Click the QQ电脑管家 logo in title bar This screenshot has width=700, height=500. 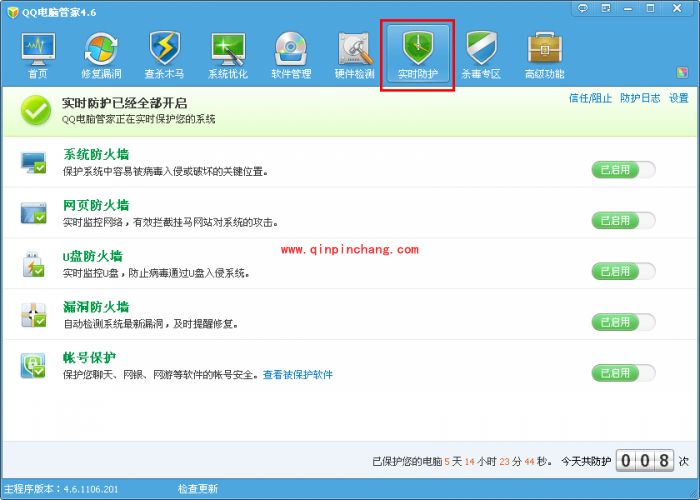pos(12,12)
